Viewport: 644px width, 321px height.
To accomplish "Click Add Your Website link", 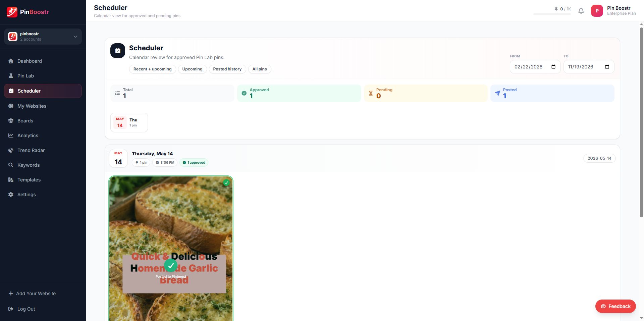I will (x=36, y=293).
